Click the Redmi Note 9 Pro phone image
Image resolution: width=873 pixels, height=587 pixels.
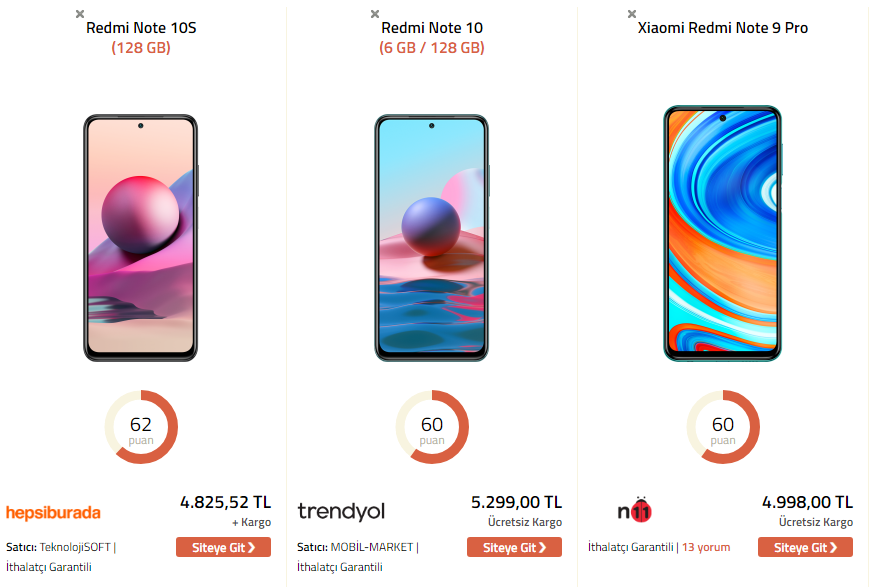[723, 233]
